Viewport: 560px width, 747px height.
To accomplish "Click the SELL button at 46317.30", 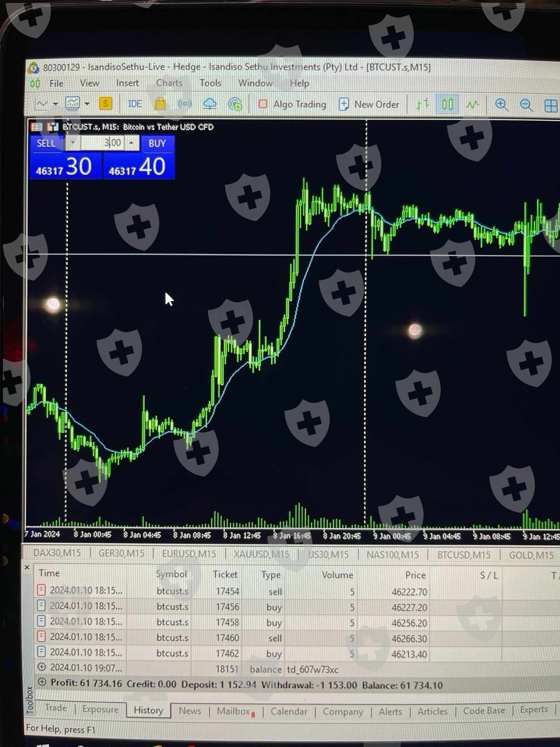I will click(x=64, y=165).
